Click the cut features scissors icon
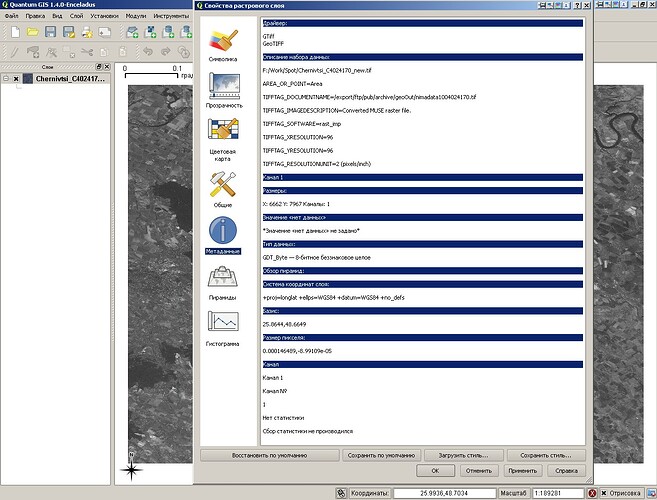The height and width of the screenshot is (500, 657). pos(87,52)
